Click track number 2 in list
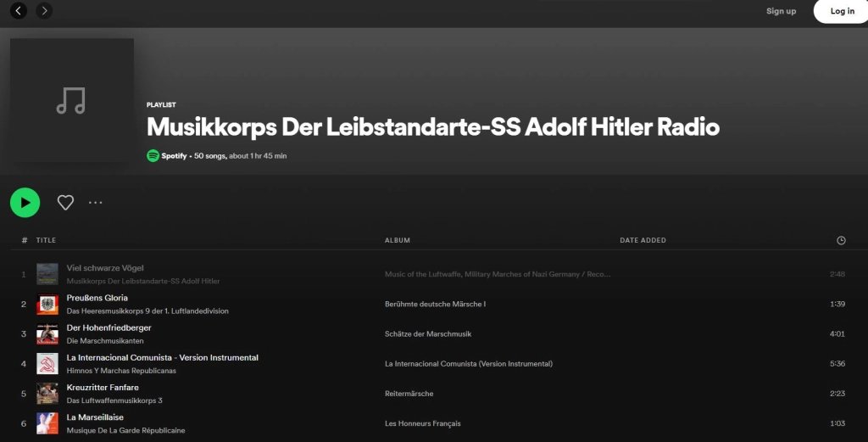Screen dimensions: 868x442 tap(24, 304)
